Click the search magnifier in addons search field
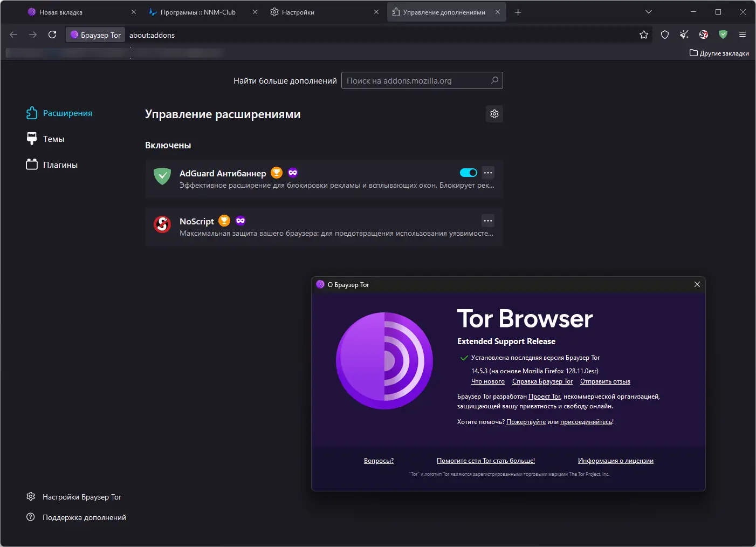756x547 pixels. 494,80
